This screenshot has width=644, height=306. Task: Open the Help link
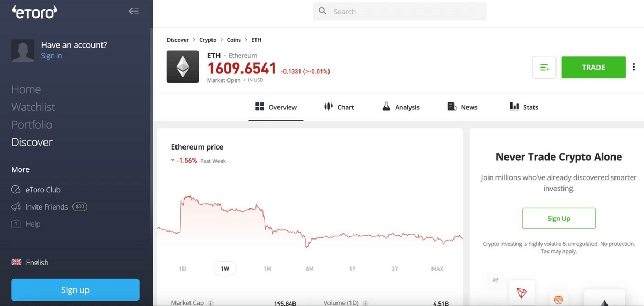click(x=33, y=224)
